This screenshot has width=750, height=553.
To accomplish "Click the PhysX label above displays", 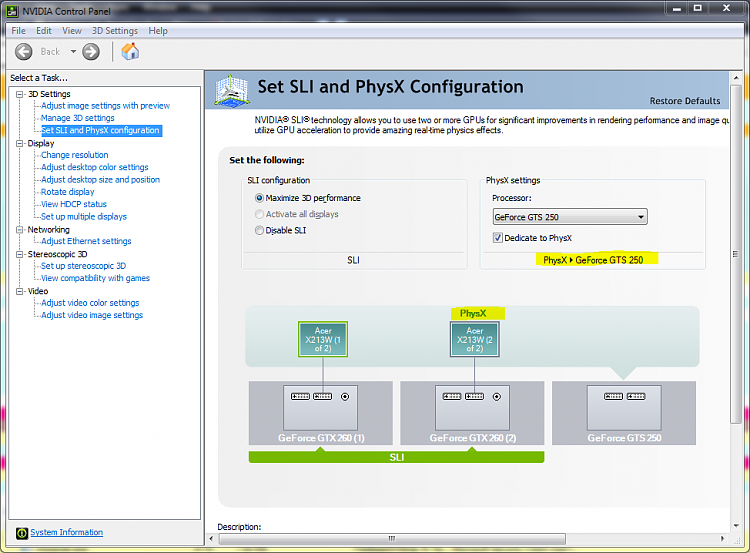I will point(474,313).
